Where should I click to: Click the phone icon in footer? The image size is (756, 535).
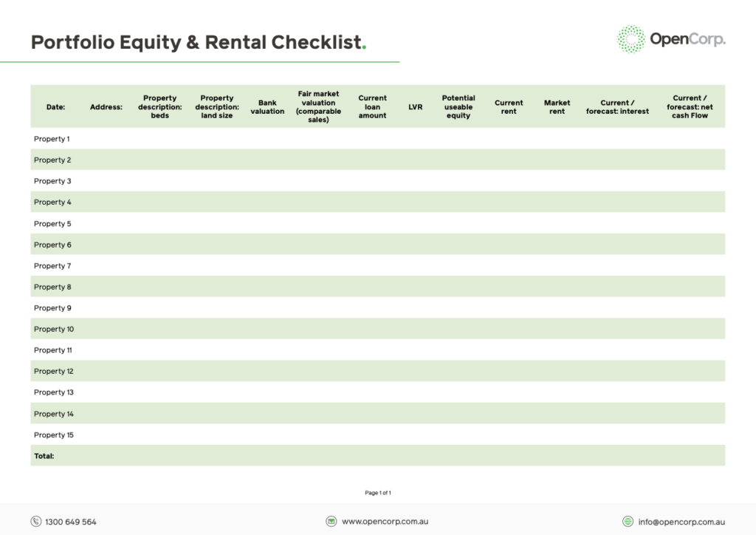pyautogui.click(x=35, y=522)
